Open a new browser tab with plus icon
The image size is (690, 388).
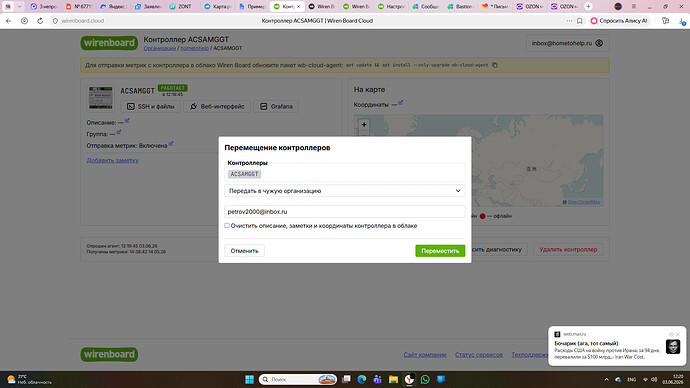588,6
